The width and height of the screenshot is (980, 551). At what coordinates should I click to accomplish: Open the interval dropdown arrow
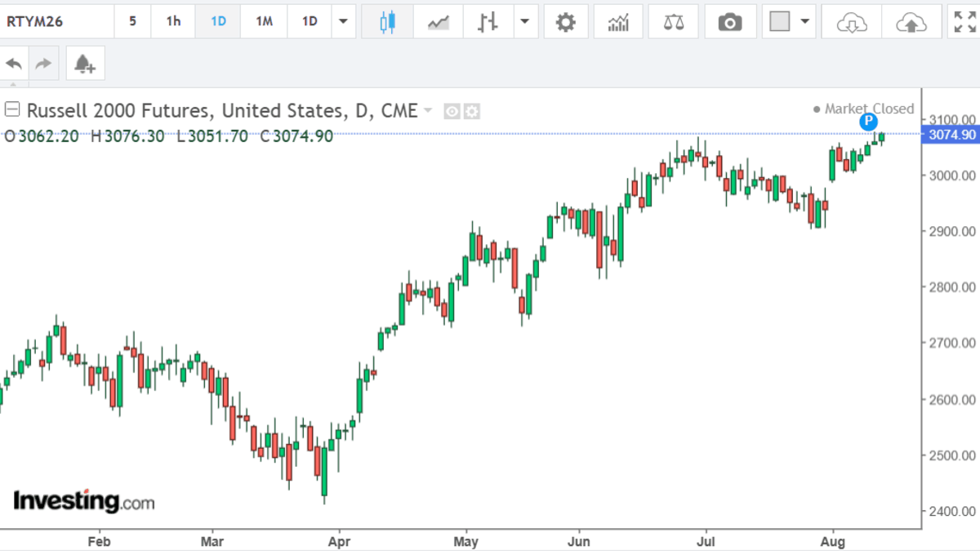[x=343, y=22]
